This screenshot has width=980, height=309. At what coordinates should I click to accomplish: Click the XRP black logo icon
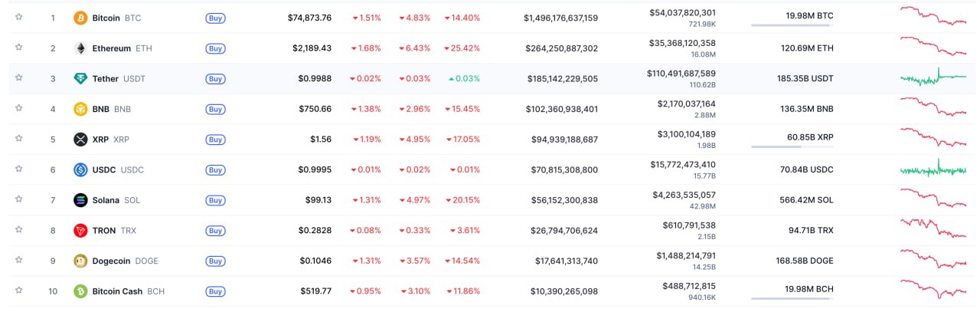click(x=80, y=140)
